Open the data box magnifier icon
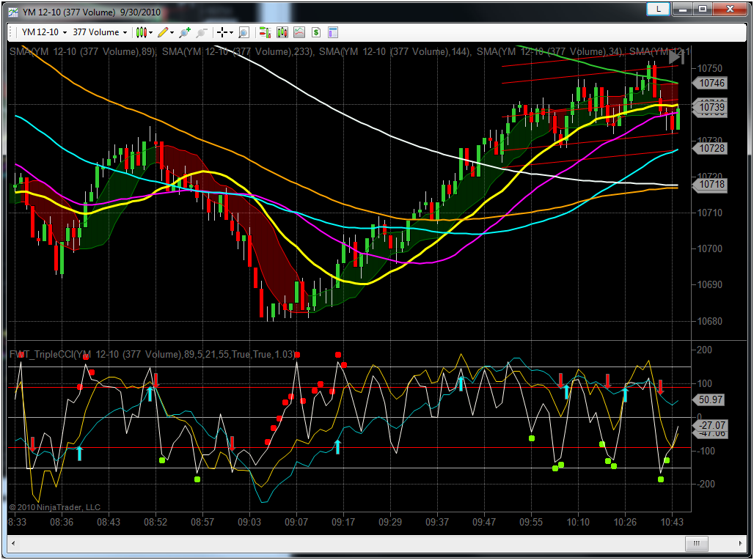 [x=244, y=32]
